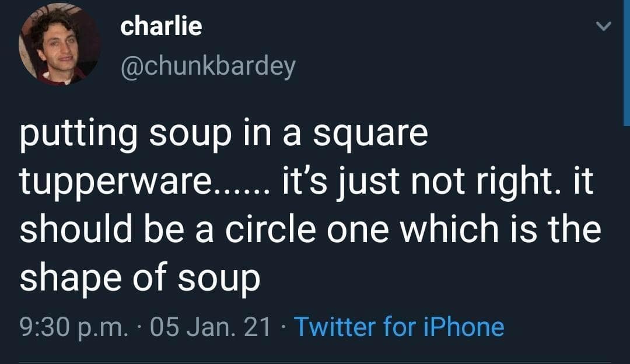Viewport: 630px width, 364px height.
Task: Click the display name "charlie"
Action: pos(161,26)
